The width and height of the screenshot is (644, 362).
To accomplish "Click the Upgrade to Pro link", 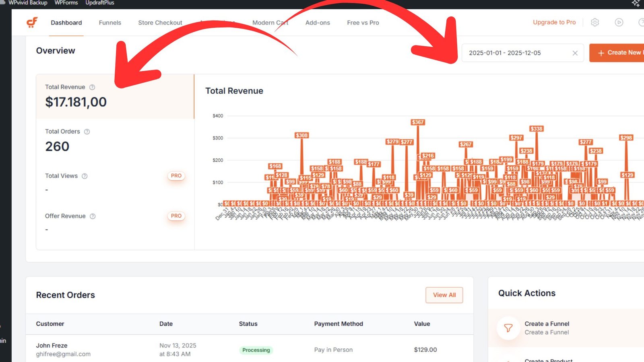I will pos(554,22).
